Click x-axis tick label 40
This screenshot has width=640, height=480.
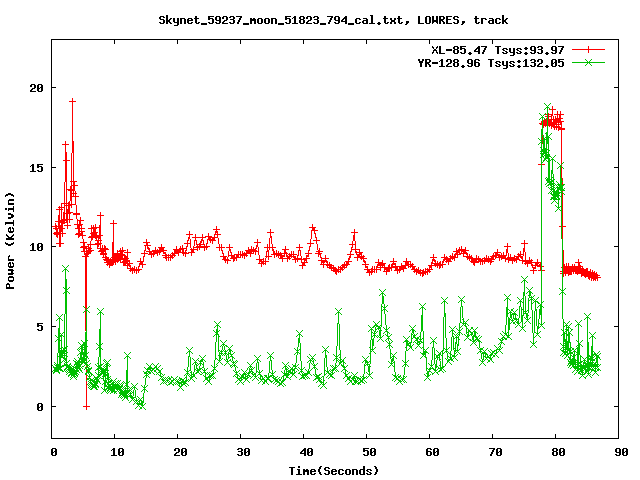pyautogui.click(x=307, y=452)
